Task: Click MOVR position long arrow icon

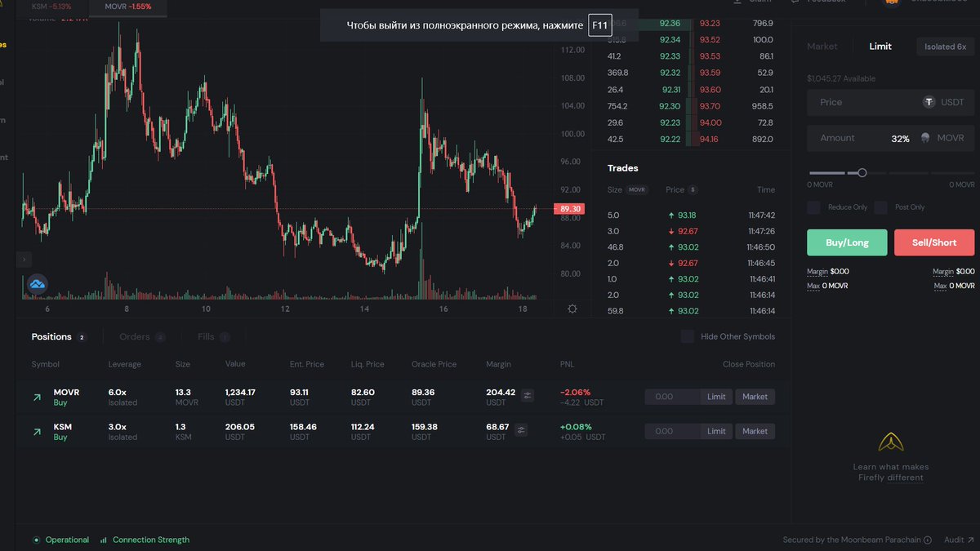Action: 37,398
